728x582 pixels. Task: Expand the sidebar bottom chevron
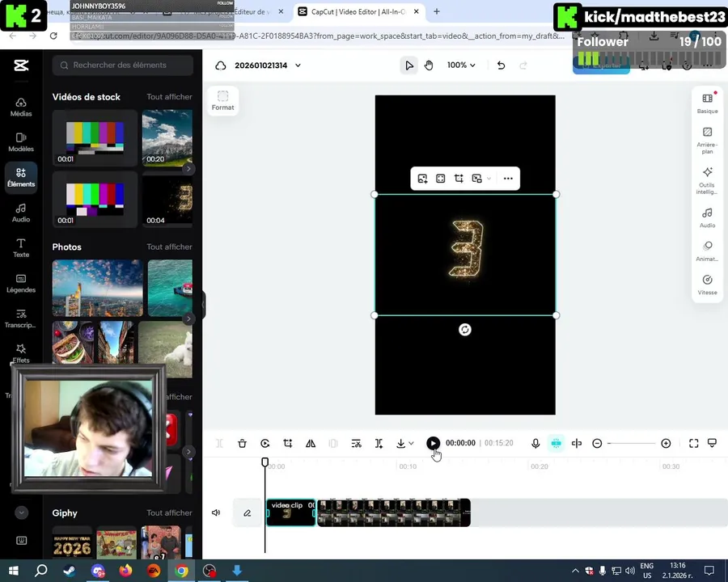tap(21, 512)
